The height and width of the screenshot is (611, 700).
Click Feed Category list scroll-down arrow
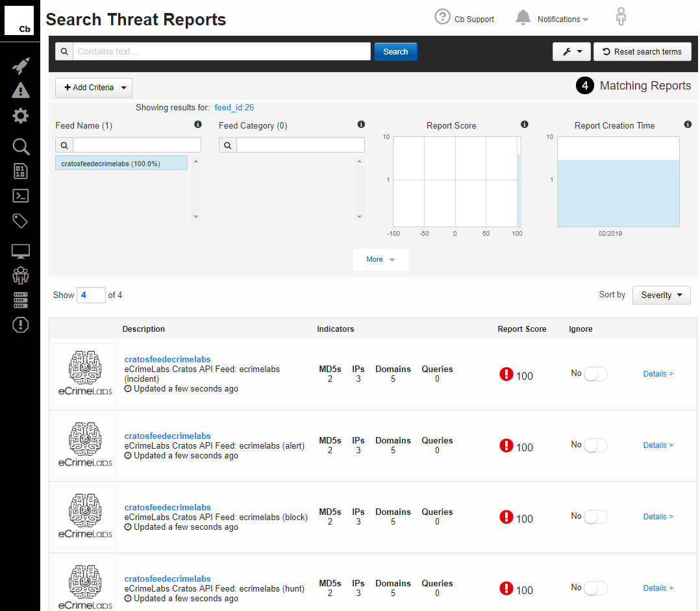[x=359, y=217]
